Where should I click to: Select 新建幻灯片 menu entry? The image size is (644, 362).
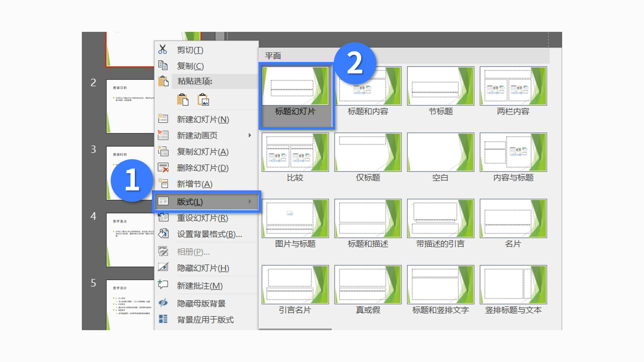tap(203, 119)
